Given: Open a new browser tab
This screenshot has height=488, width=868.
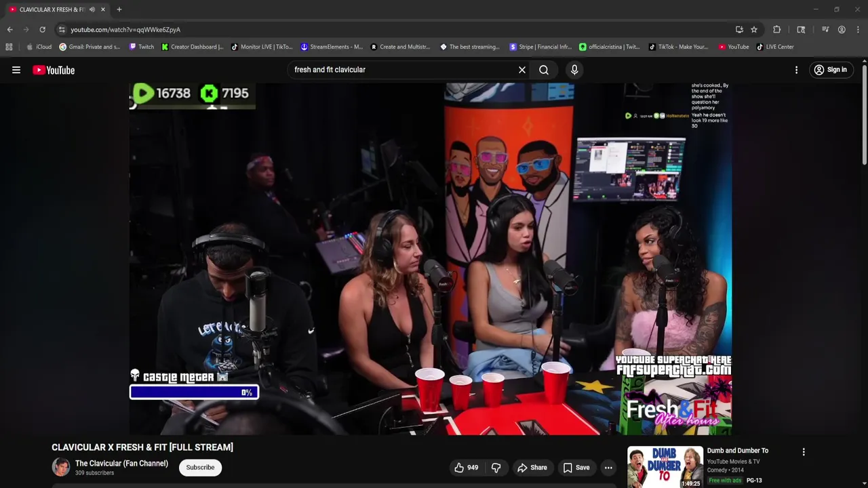Looking at the screenshot, I should [x=119, y=9].
